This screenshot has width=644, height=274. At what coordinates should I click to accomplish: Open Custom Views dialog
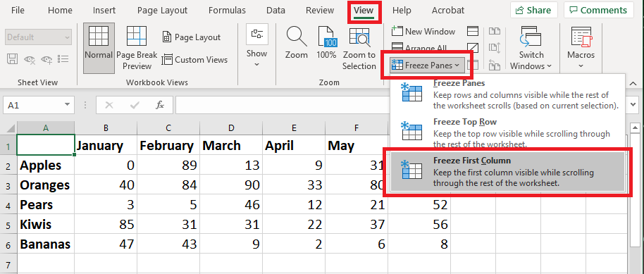tap(194, 60)
